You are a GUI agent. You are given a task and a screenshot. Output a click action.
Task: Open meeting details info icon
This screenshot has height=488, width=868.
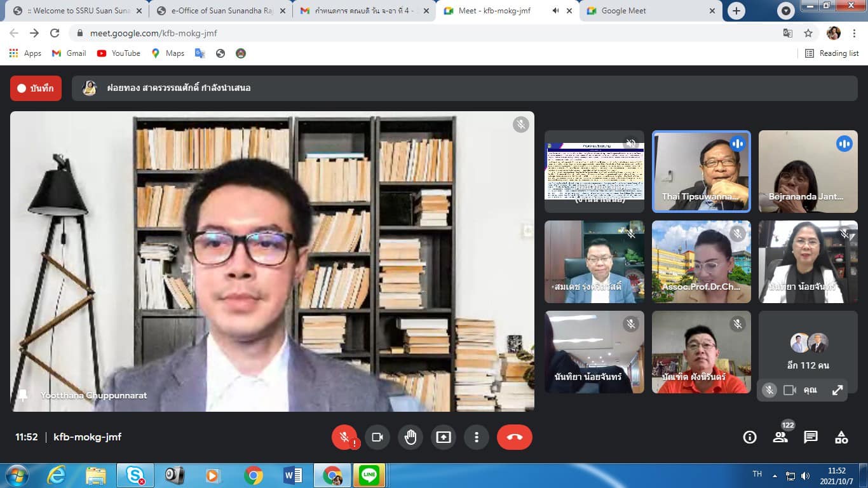click(750, 437)
